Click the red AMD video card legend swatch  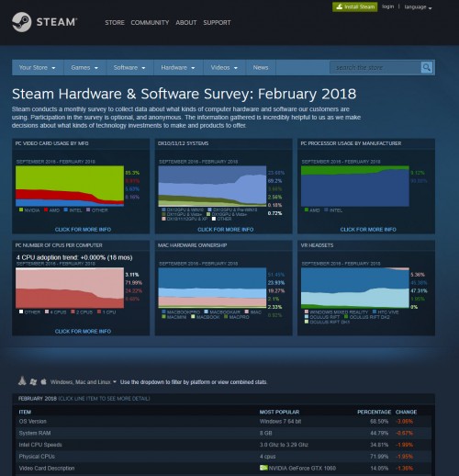pos(46,210)
